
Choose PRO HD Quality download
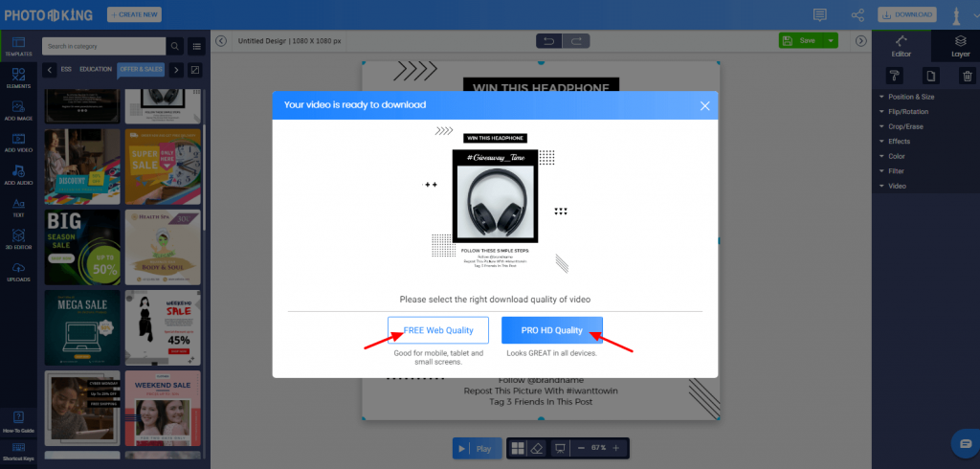(x=552, y=330)
